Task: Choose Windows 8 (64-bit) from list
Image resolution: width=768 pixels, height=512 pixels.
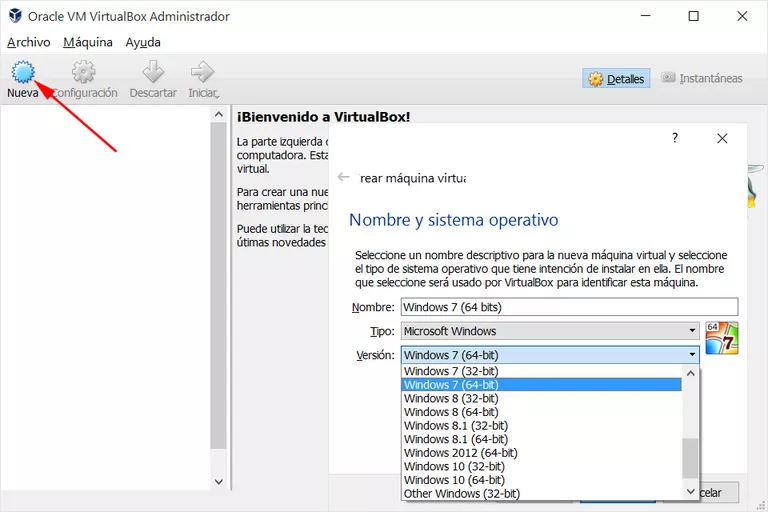Action: [541, 412]
